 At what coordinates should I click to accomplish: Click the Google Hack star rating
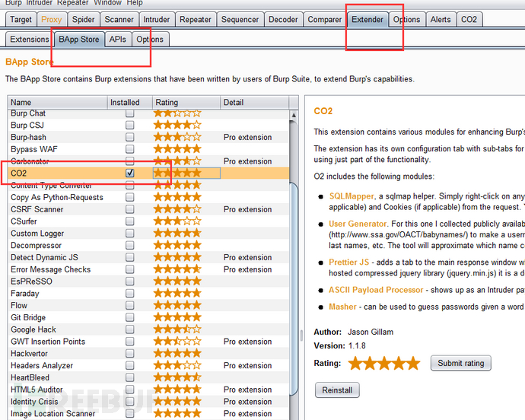coord(177,329)
